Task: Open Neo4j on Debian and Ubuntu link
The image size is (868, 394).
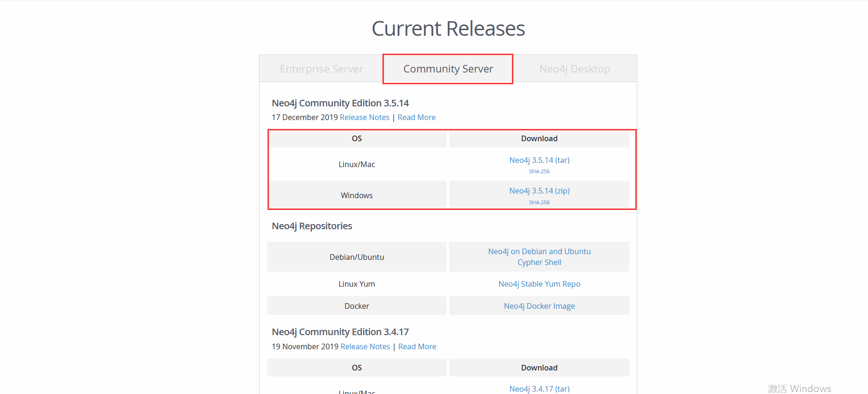Action: coord(539,251)
